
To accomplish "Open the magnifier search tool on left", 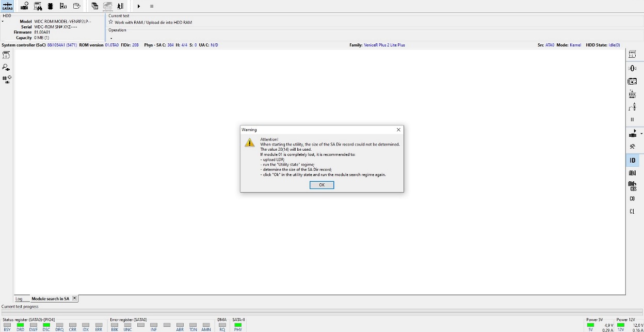I will tap(6, 68).
